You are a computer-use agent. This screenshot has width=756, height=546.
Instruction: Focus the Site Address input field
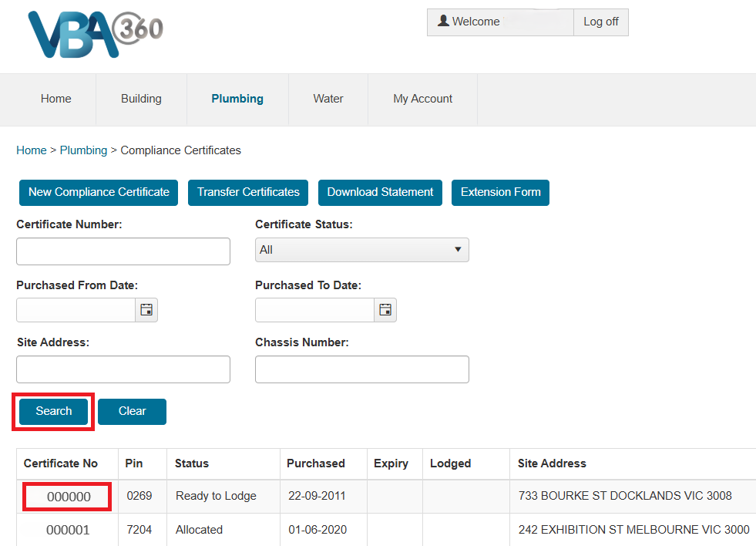pyautogui.click(x=123, y=369)
